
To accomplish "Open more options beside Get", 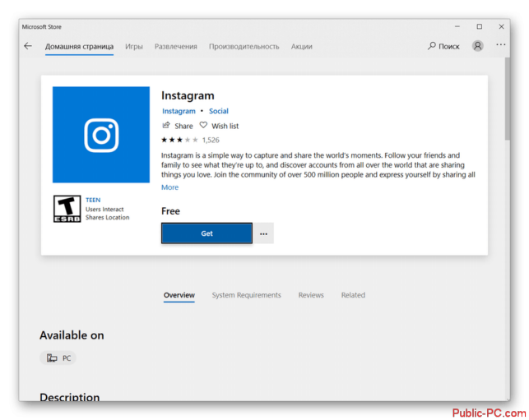I will tap(264, 233).
